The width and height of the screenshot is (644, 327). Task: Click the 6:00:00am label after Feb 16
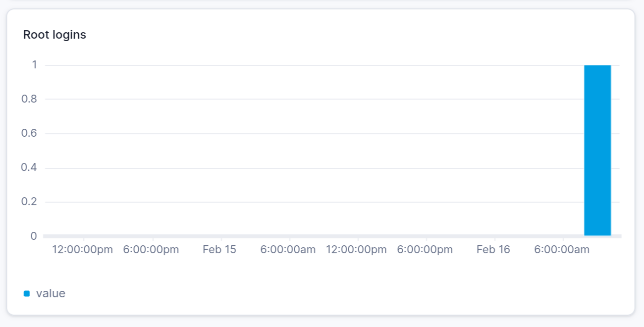[562, 250]
